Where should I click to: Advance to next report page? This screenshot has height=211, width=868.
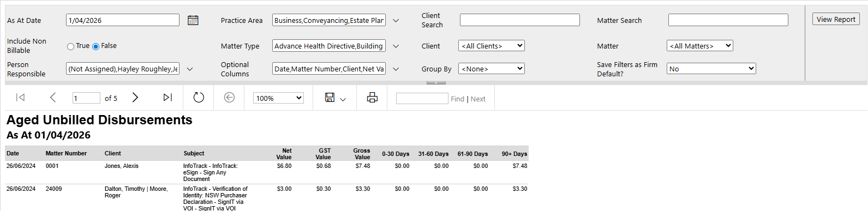(x=135, y=98)
